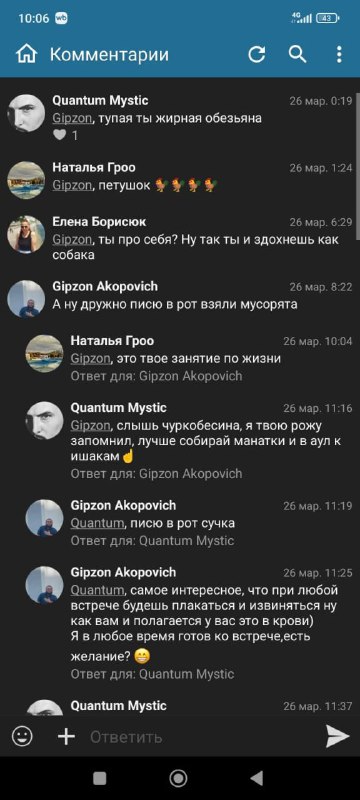Image resolution: width=360 pixels, height=800 pixels.
Task: Tap Android home circle button
Action: pos(178,778)
